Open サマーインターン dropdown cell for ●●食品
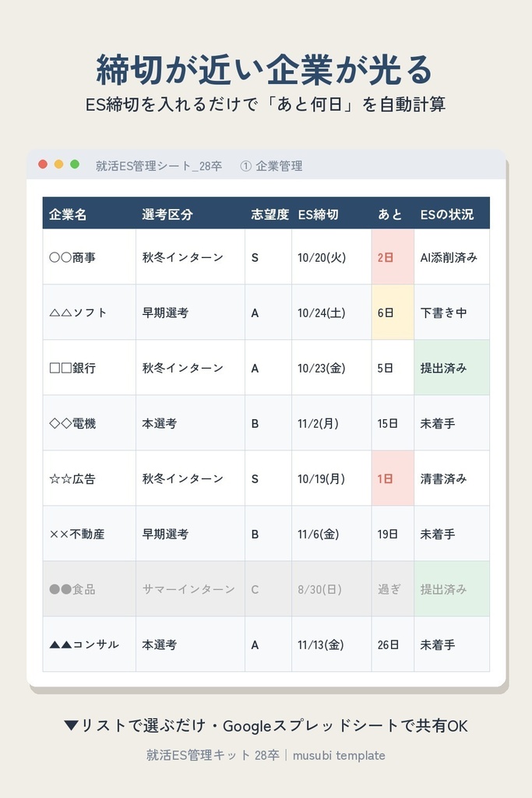 tap(190, 589)
